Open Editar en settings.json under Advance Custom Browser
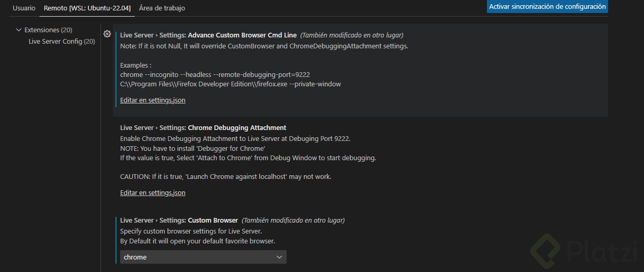 (153, 100)
